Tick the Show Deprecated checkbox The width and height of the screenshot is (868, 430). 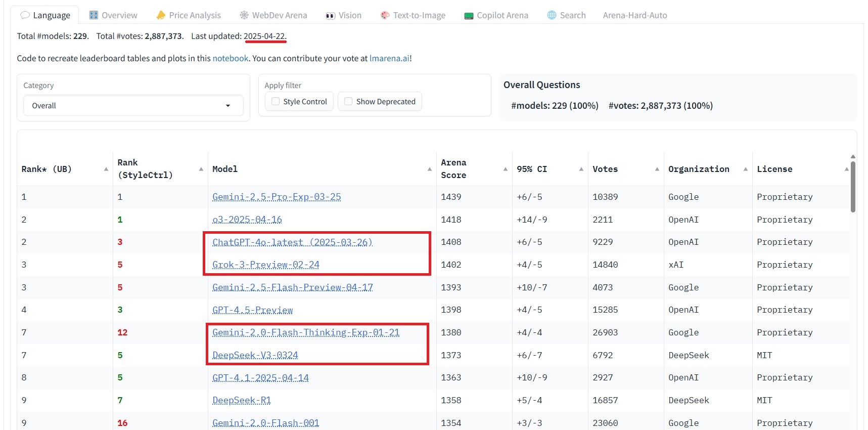[348, 102]
